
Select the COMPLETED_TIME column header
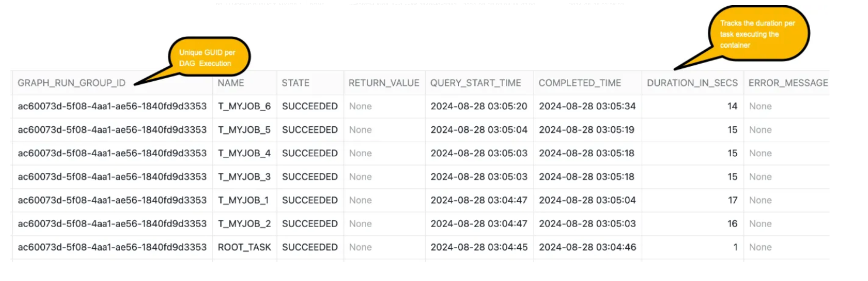click(579, 83)
